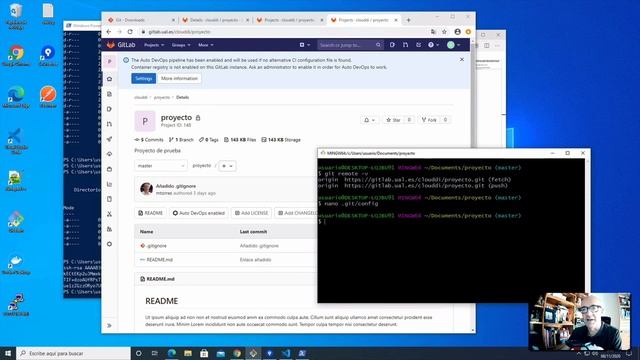Open the add file plus dropdown
640x360 pixels.
227,166
